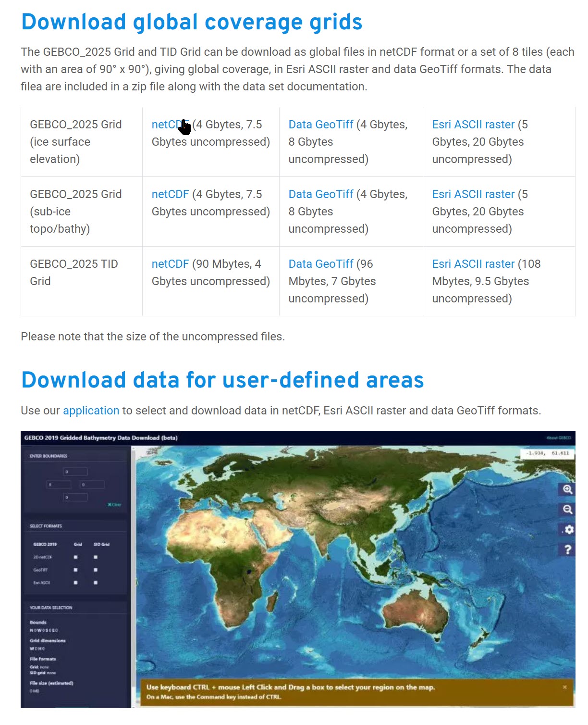
Task: Tick the GeoTIFF SID Grid checkbox
Action: click(96, 570)
